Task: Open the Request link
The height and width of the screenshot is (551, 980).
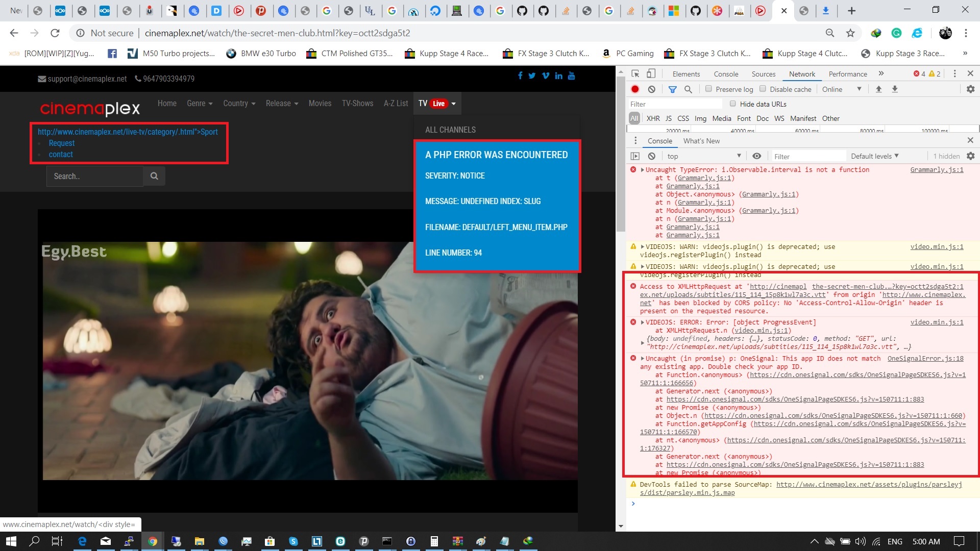Action: click(x=62, y=143)
